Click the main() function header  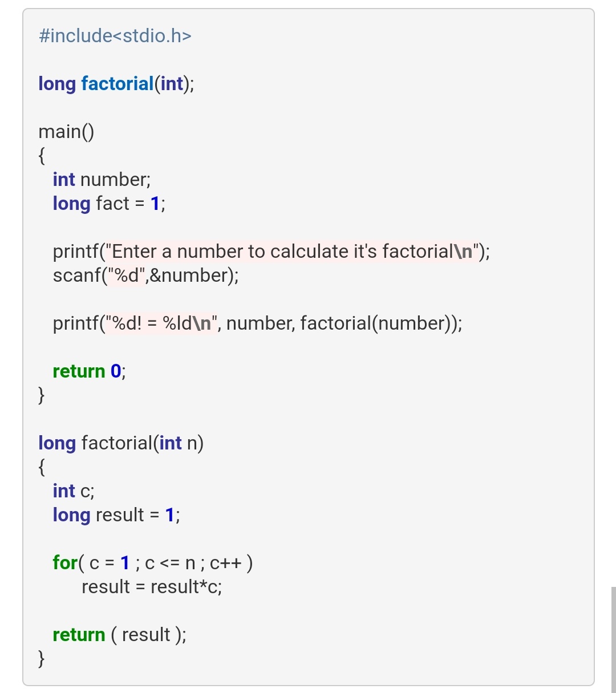[x=66, y=132]
